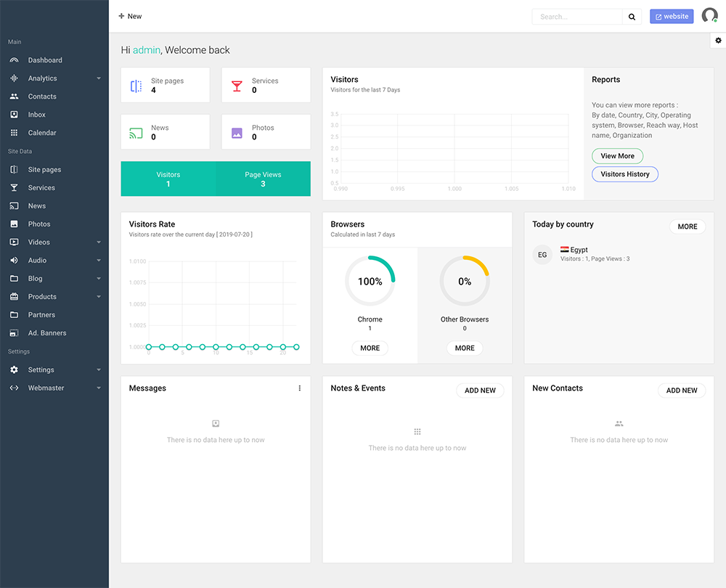
Task: Select the News icon under Site Data
Action: 16,205
